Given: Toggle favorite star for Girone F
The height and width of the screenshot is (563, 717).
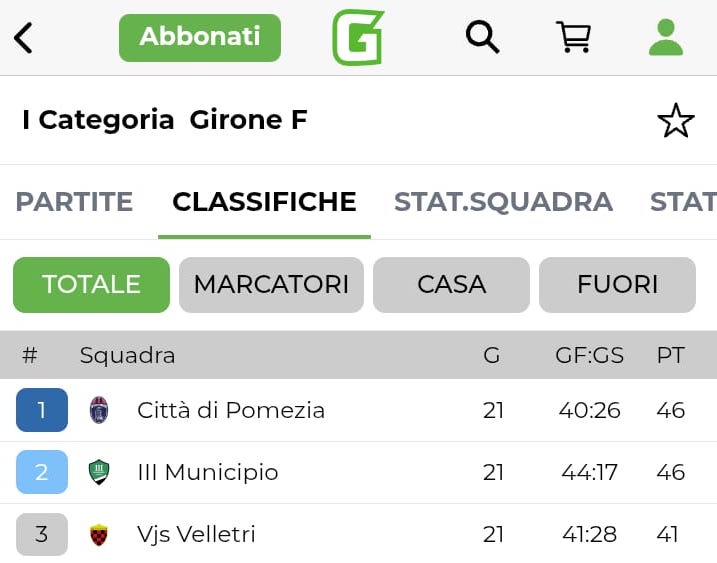Looking at the screenshot, I should point(675,121).
